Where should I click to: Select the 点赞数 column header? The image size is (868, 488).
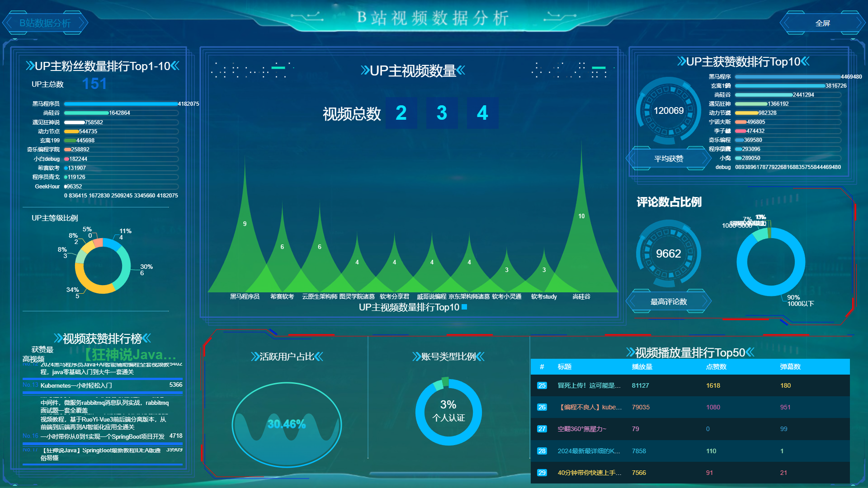tap(716, 366)
